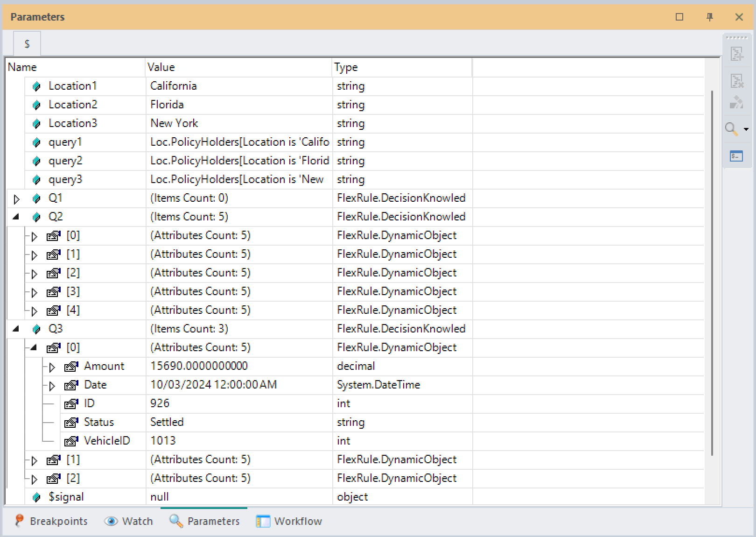Select the Location2 parameter icon
Viewport: 756px width, 537px height.
[x=36, y=105]
